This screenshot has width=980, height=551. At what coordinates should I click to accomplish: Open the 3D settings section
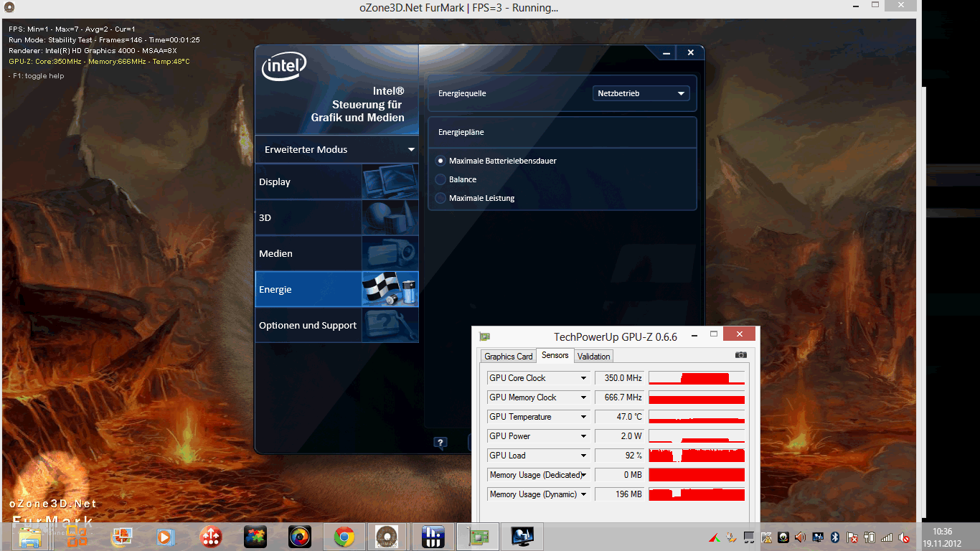336,217
